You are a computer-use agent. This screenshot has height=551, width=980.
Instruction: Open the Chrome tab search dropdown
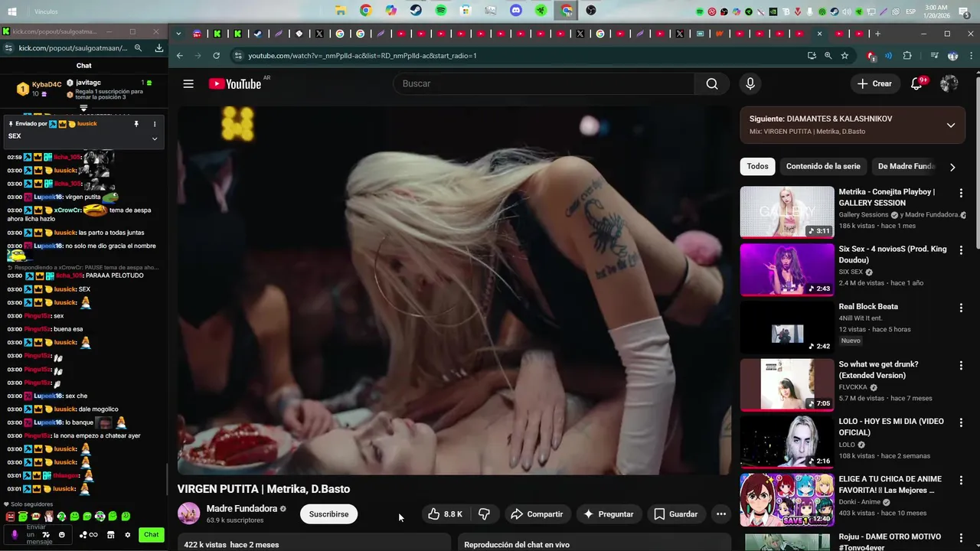178,34
